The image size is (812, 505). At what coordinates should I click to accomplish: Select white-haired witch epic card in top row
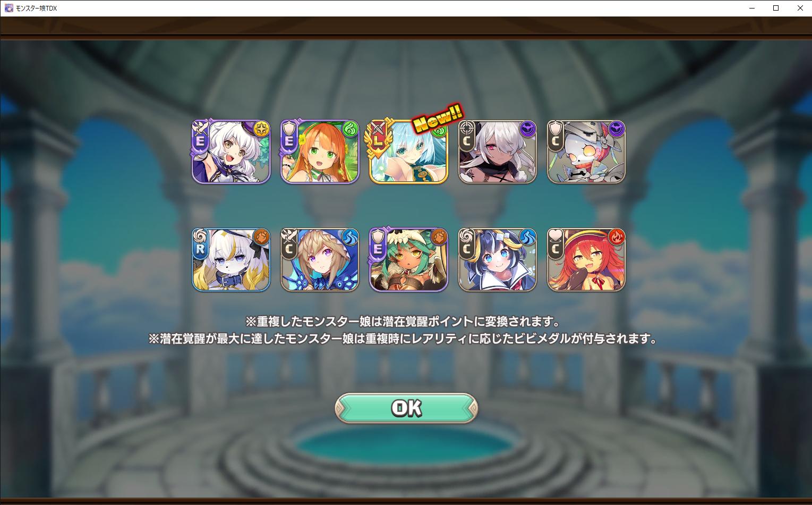tap(231, 152)
